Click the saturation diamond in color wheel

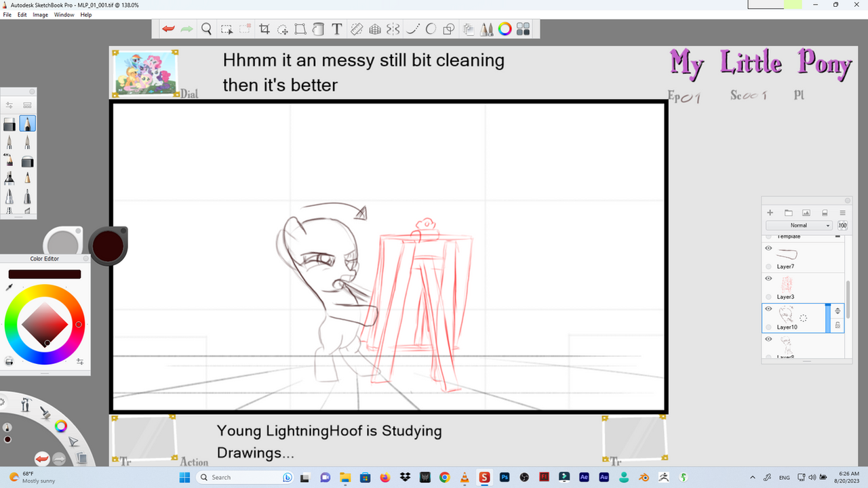(45, 324)
